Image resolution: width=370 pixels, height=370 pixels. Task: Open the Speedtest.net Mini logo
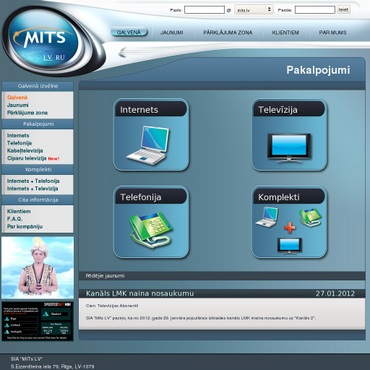pos(57,305)
